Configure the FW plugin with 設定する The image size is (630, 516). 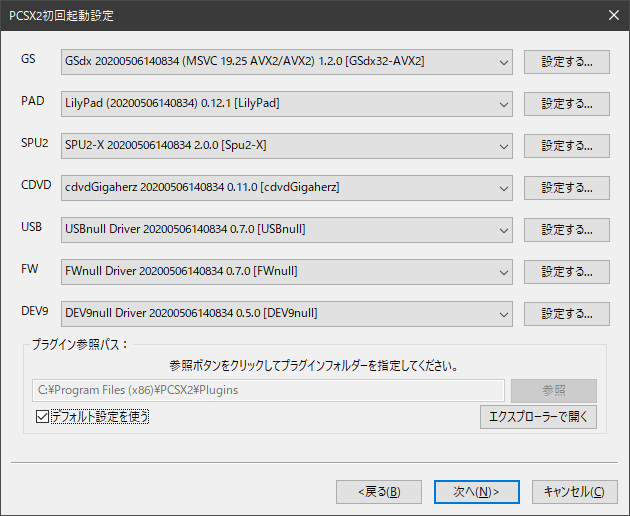567,272
